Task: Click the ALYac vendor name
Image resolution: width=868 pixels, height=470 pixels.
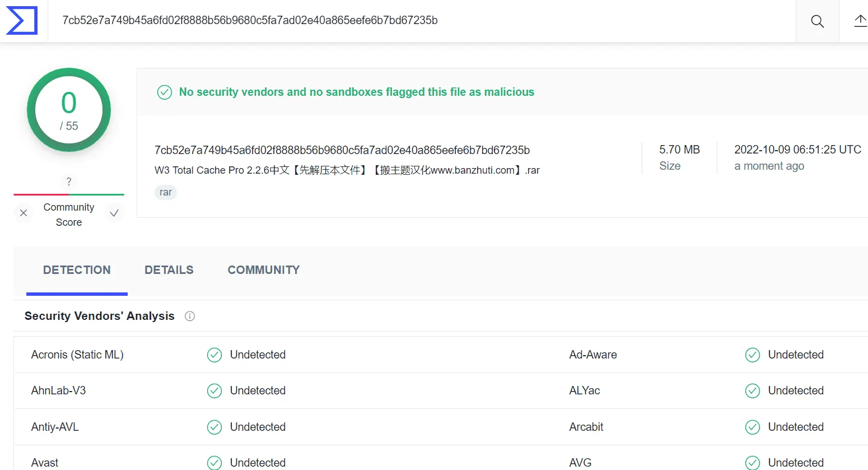Action: 585,390
